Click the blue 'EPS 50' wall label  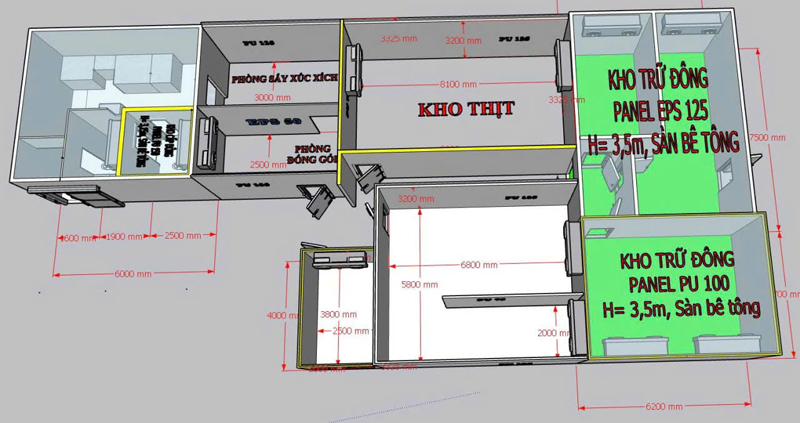click(273, 121)
